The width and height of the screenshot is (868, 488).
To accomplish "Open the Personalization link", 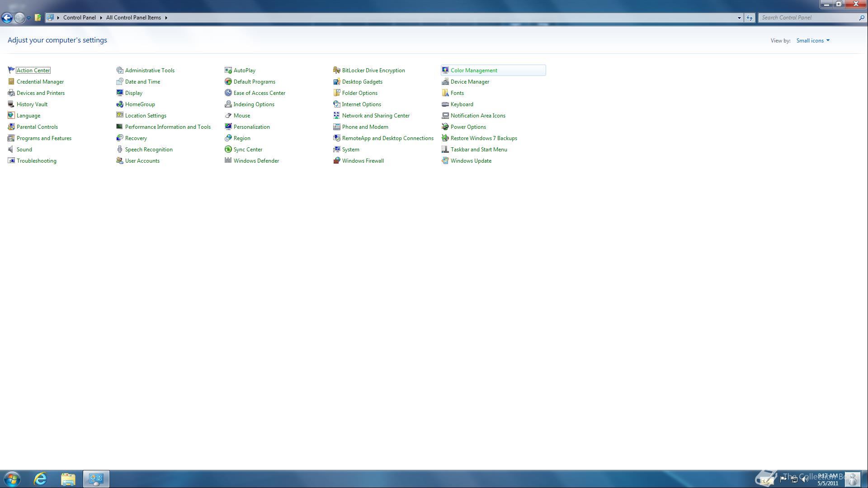I will click(x=252, y=127).
